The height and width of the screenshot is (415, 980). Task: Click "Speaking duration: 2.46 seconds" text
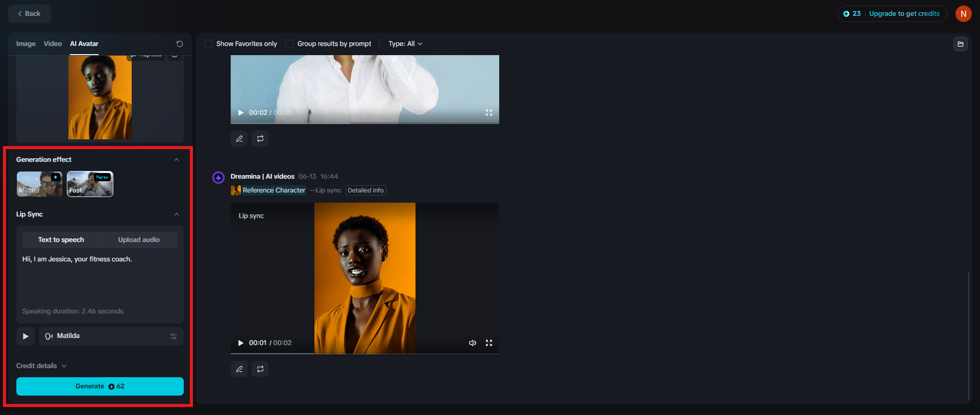(x=73, y=311)
